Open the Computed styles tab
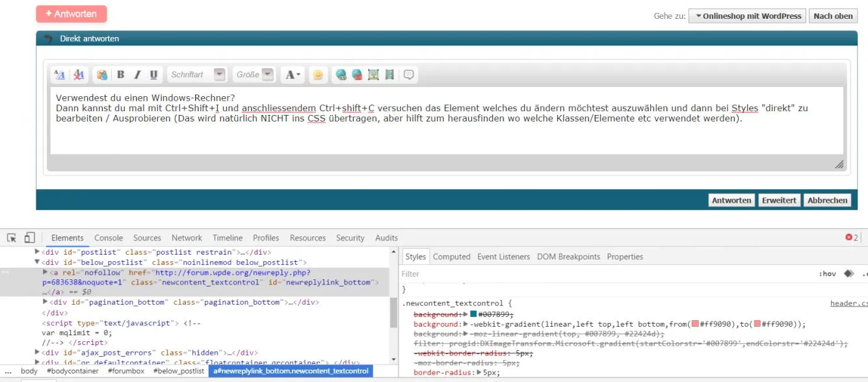This screenshot has width=868, height=382. (x=451, y=257)
